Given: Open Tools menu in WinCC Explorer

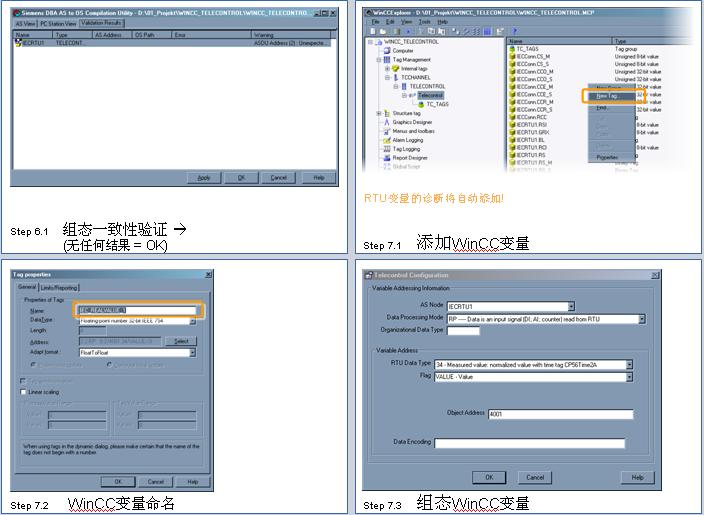Looking at the screenshot, I should tap(424, 22).
